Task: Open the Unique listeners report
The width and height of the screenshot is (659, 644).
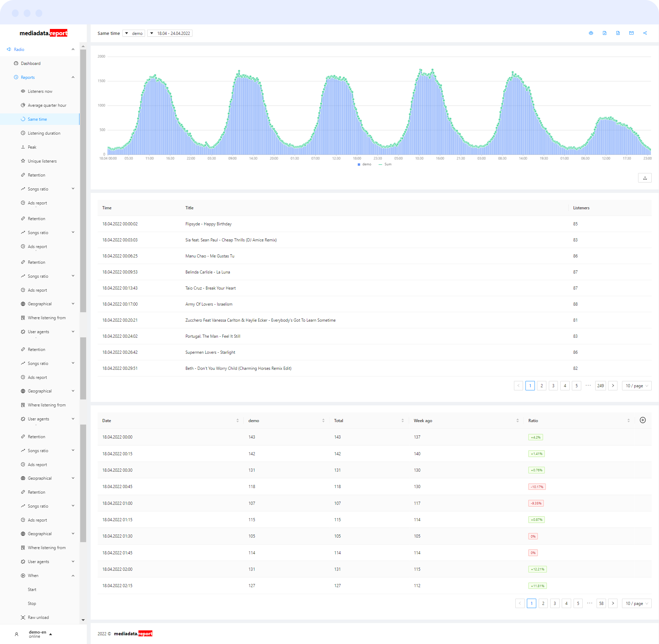Action: pos(42,161)
